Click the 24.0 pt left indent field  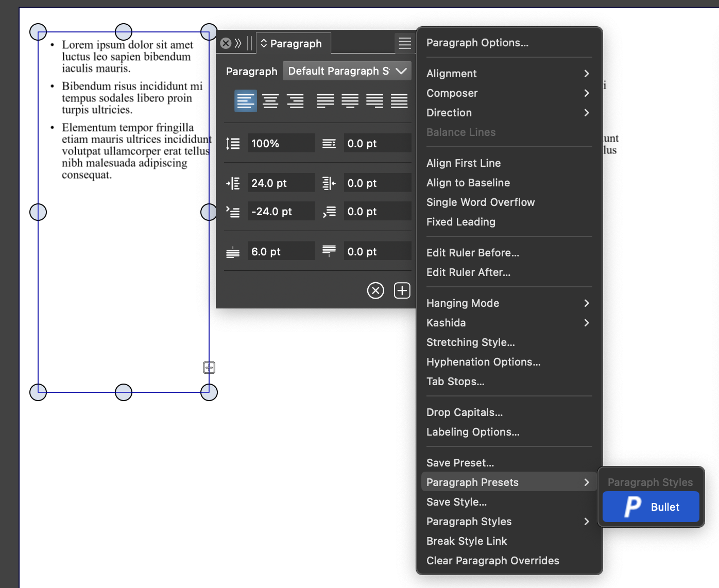[x=281, y=183]
